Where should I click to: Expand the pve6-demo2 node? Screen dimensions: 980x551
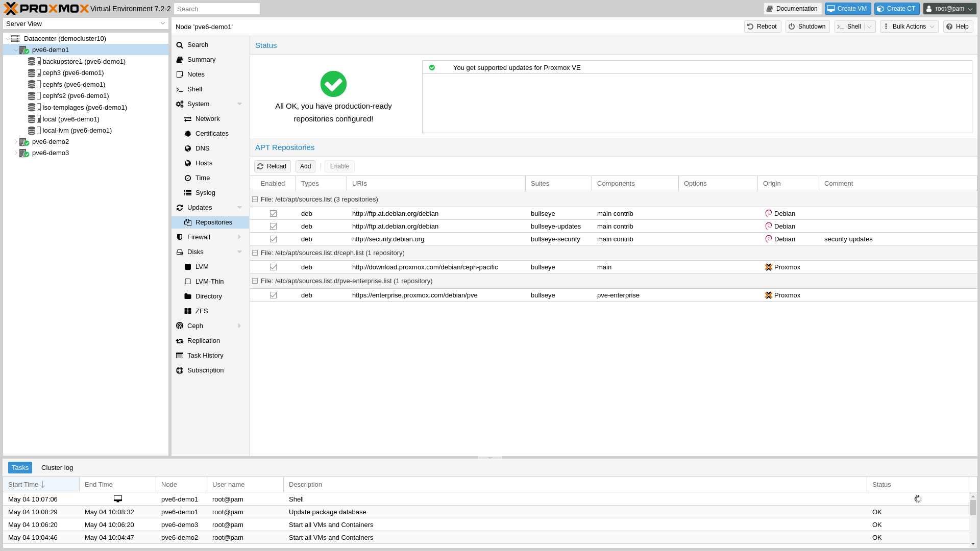tap(16, 141)
